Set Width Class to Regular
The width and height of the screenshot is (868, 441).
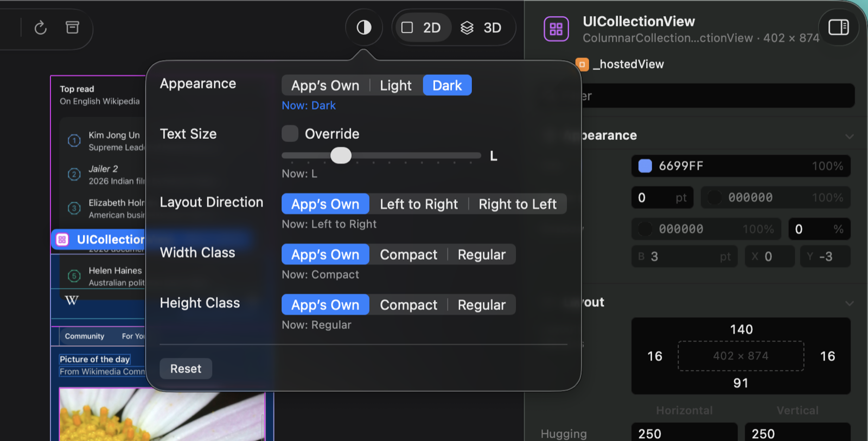482,255
